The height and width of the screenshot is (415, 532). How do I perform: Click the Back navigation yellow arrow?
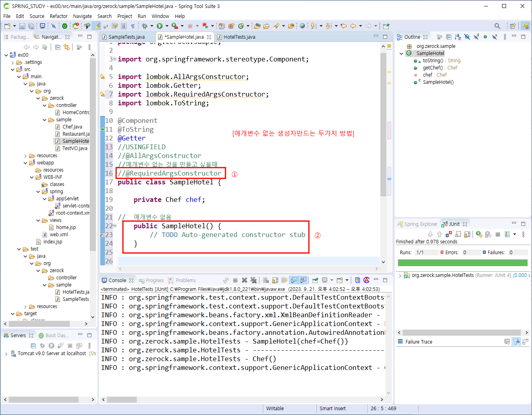click(x=353, y=26)
